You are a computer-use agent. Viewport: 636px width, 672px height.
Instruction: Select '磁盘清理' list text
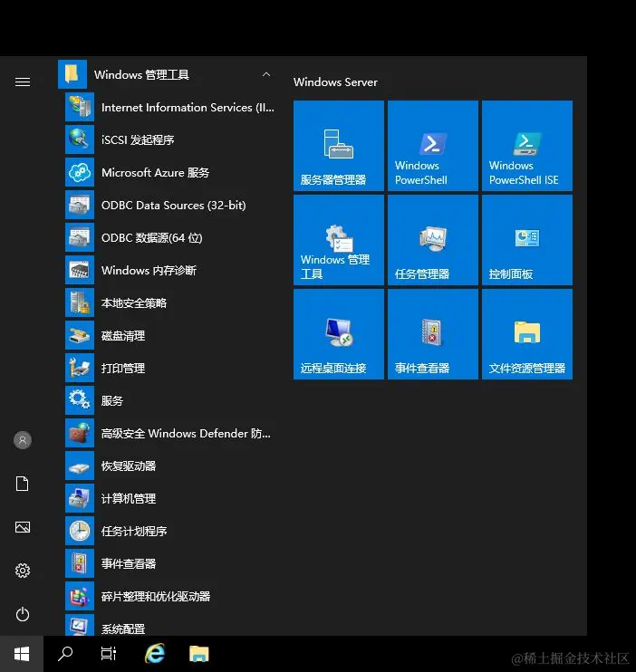pyautogui.click(x=123, y=335)
